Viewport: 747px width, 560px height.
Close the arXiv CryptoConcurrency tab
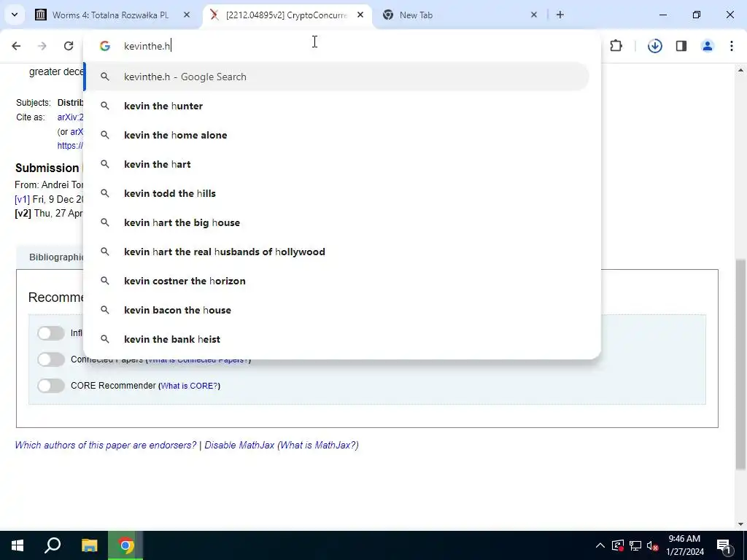coord(360,15)
